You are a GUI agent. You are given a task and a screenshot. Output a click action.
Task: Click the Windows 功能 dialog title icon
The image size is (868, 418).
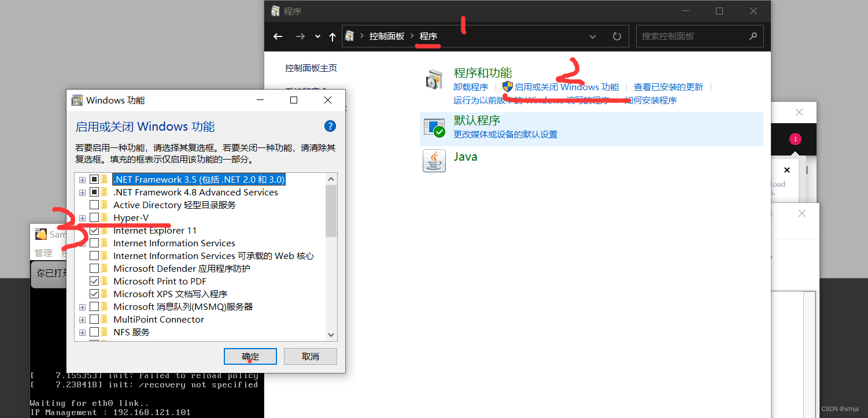77,100
